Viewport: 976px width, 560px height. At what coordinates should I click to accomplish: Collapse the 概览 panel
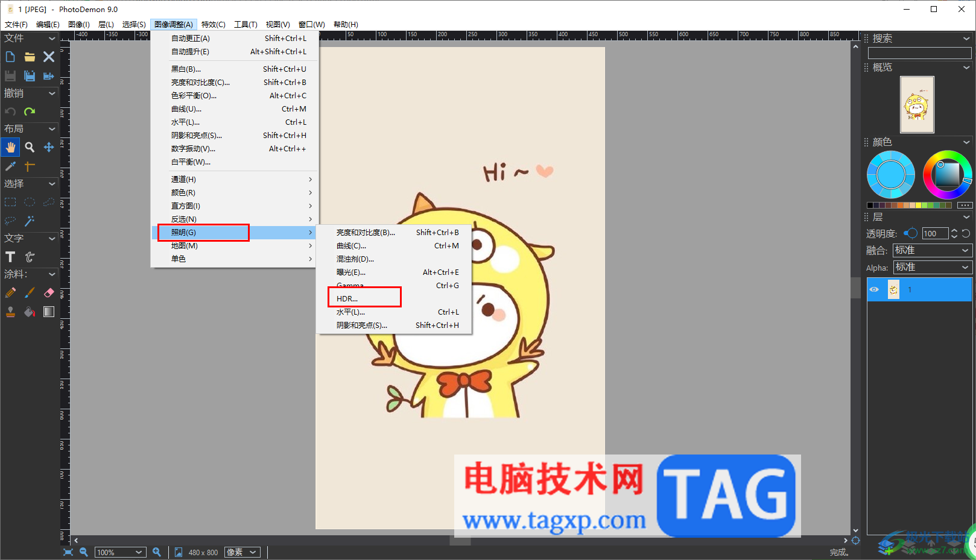tap(966, 68)
